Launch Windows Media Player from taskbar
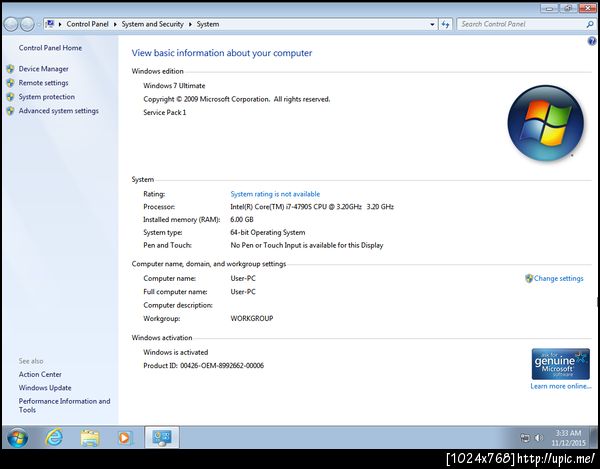Screen dimensions: 600x469 click(125, 438)
